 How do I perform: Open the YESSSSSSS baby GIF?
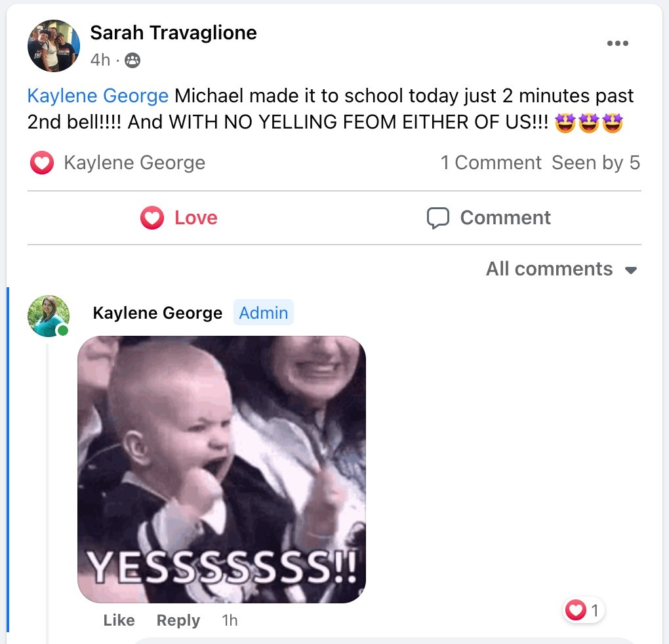pyautogui.click(x=222, y=469)
